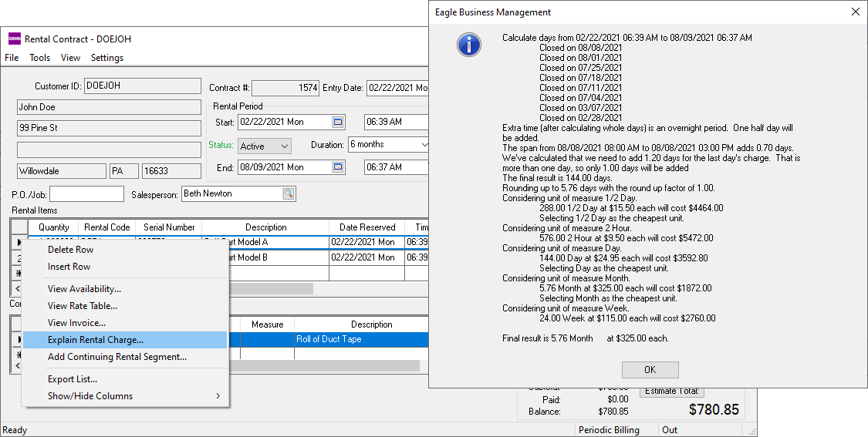Open the Duration dropdown showing 6 months

(423, 145)
